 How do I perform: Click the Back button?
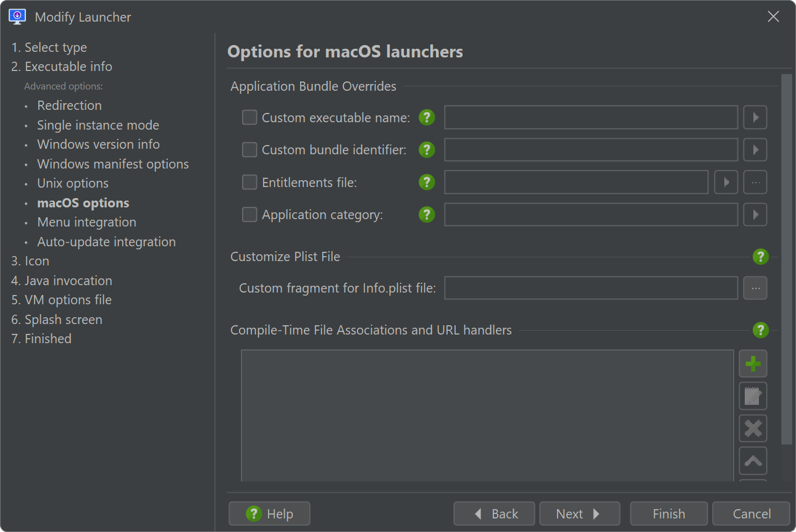[495, 513]
